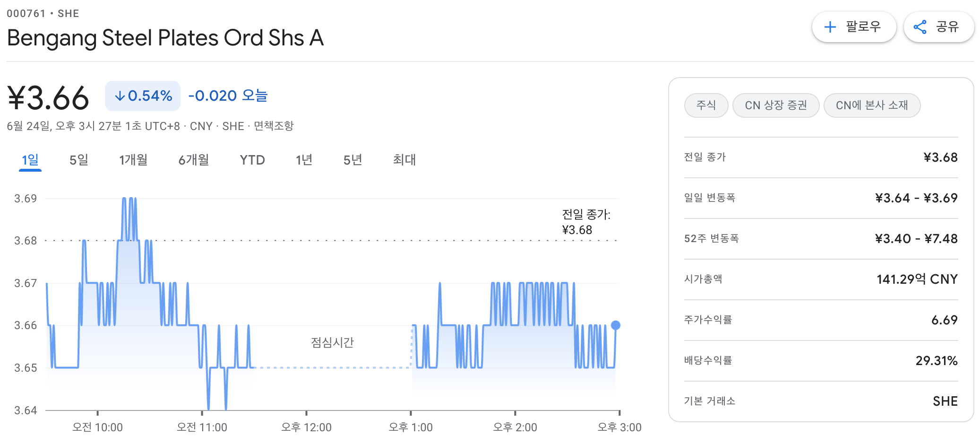This screenshot has height=436, width=980.
Task: Click the 오후 2:00 axis label
Action: [x=515, y=427]
